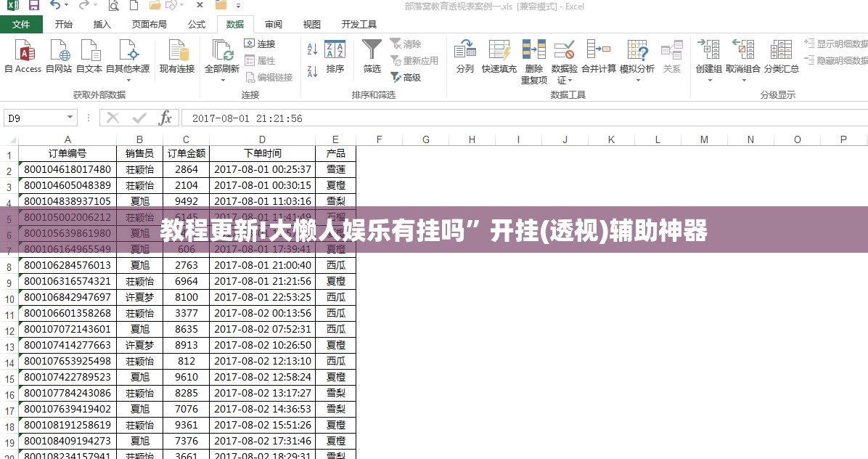Sort ascending A to Z
Screen dimensions: 868x459
(312, 49)
